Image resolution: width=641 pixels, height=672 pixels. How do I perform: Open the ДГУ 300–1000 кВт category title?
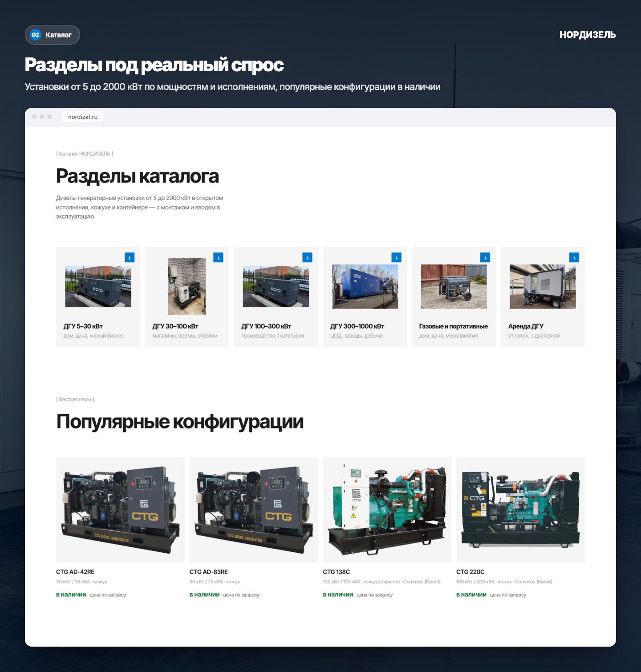[357, 326]
